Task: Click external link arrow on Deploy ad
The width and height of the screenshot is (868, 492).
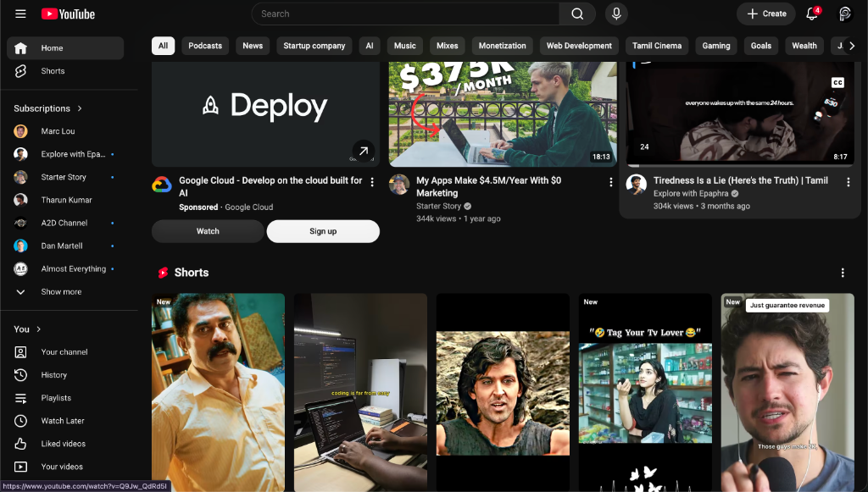Action: [363, 151]
